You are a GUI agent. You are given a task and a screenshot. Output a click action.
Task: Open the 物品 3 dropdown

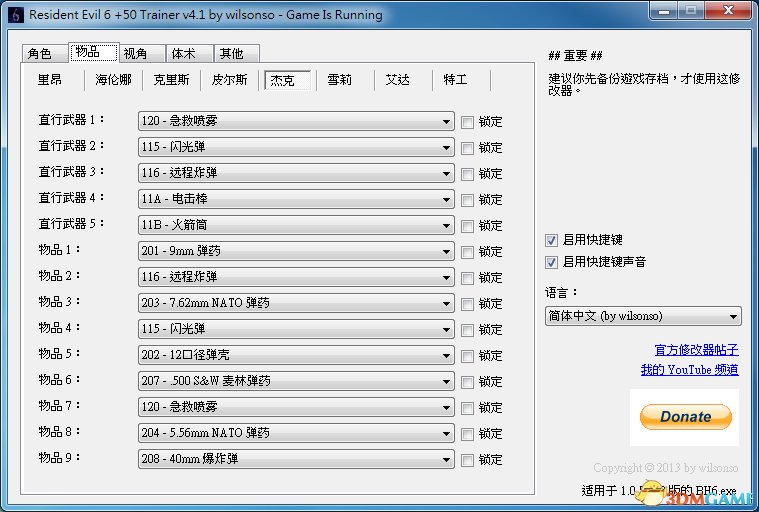(296, 304)
